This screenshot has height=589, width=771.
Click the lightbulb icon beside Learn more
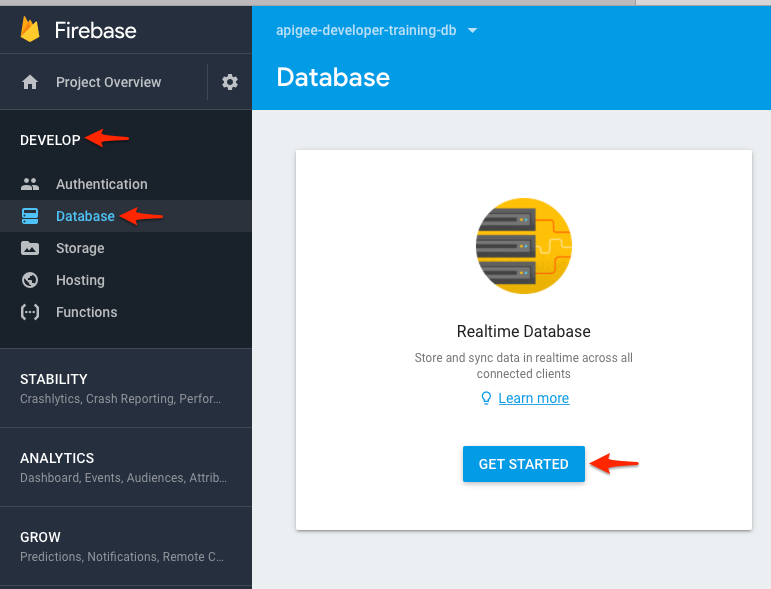coord(486,398)
